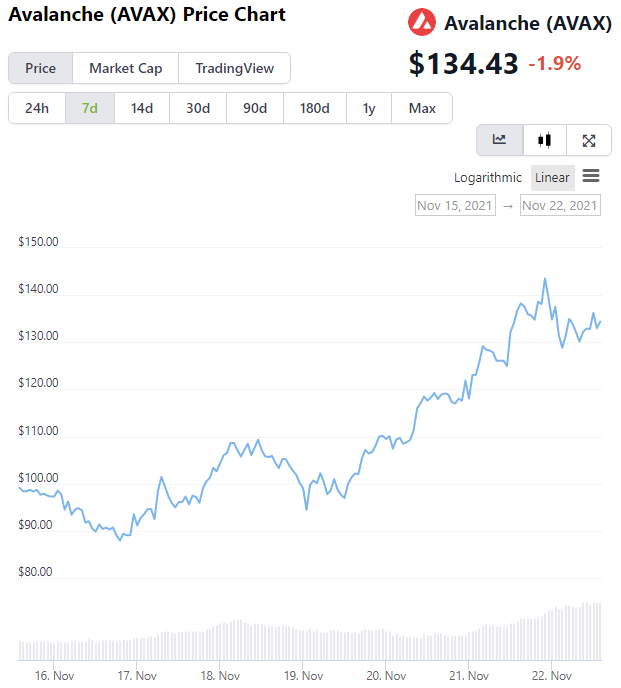The height and width of the screenshot is (688, 621).
Task: Enable Logarithmic scale
Action: 488,178
